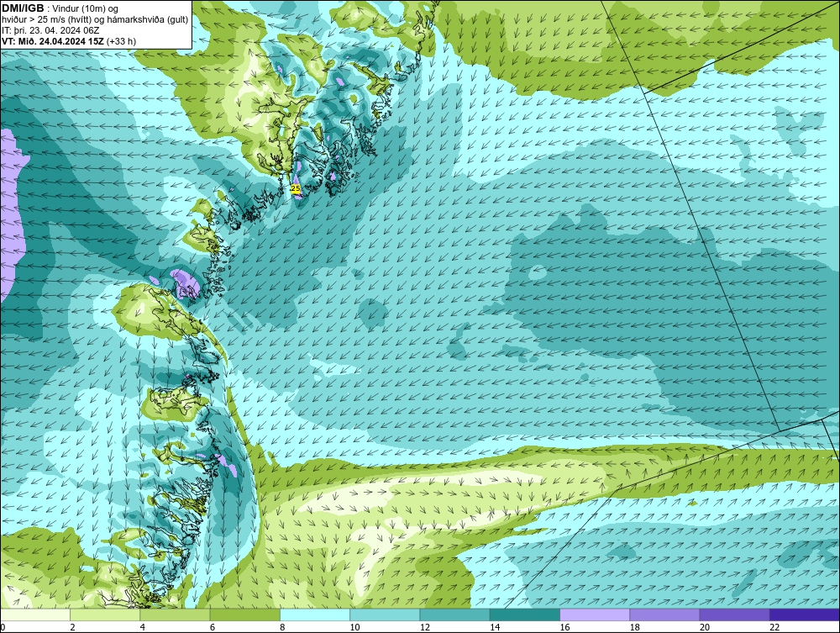This screenshot has width=840, height=633.
Task: Click the legend tick label 2
Action: coord(72,628)
